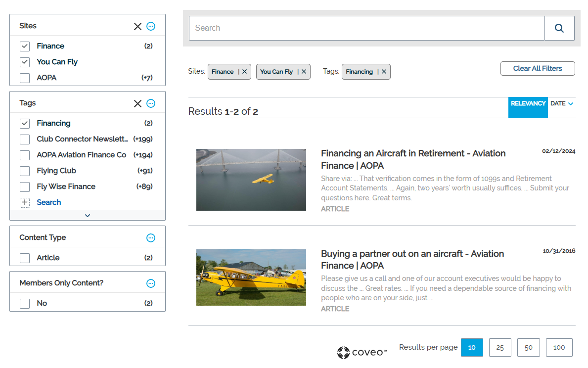Click the Members Only Content? heading
Screen dimensions: 588x368
coord(61,283)
